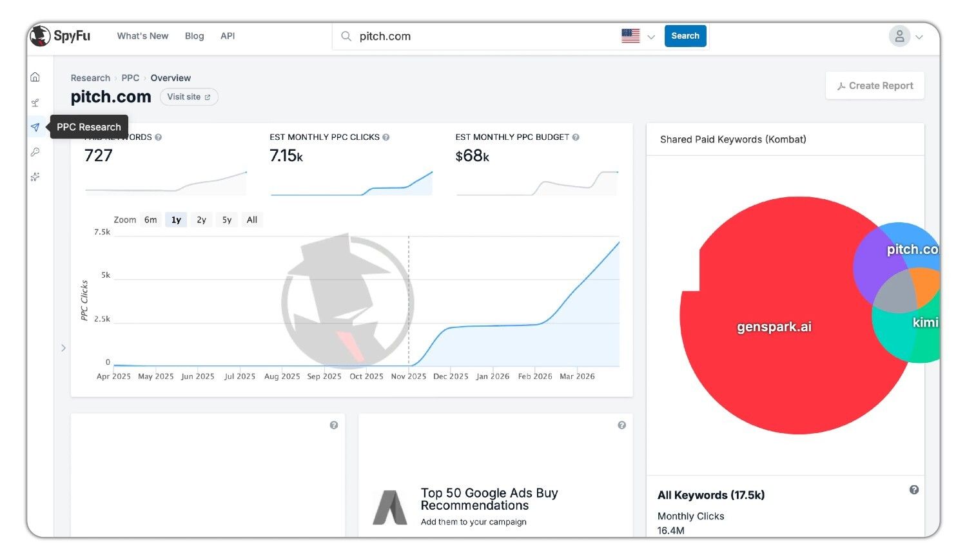Click the $68k monthly budget value

(x=473, y=155)
